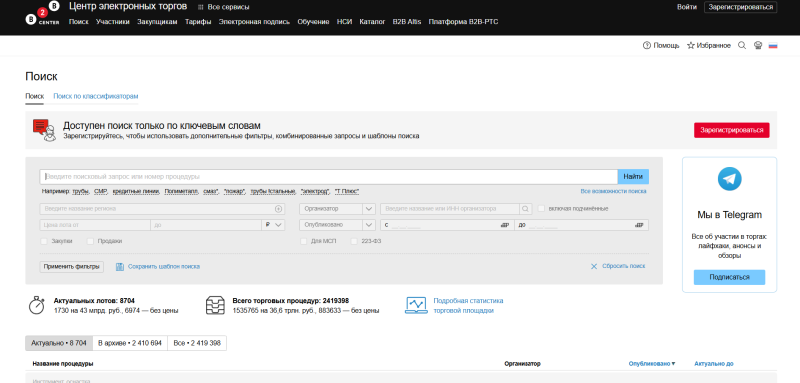
Task: Open the 'Участники' menu item
Action: (113, 22)
